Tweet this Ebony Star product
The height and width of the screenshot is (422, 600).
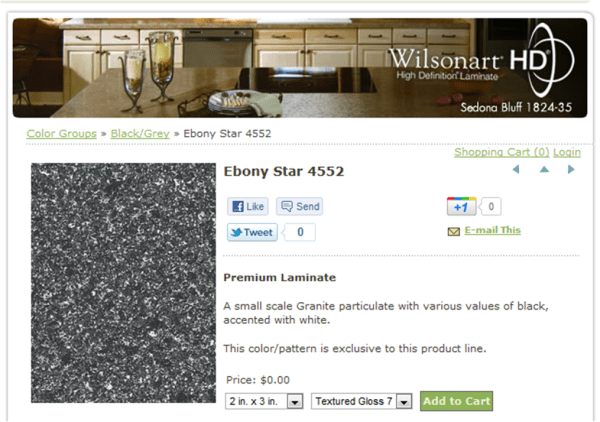pyautogui.click(x=252, y=232)
